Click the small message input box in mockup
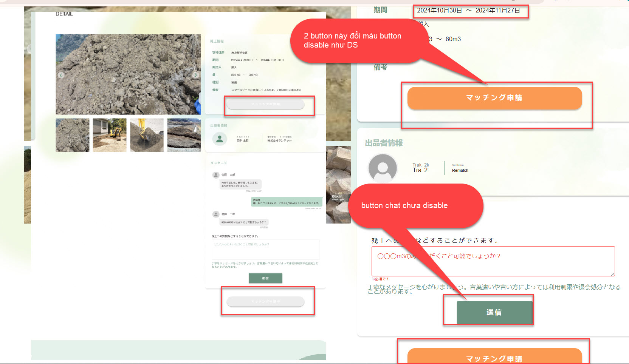The width and height of the screenshot is (629, 364). point(265,249)
